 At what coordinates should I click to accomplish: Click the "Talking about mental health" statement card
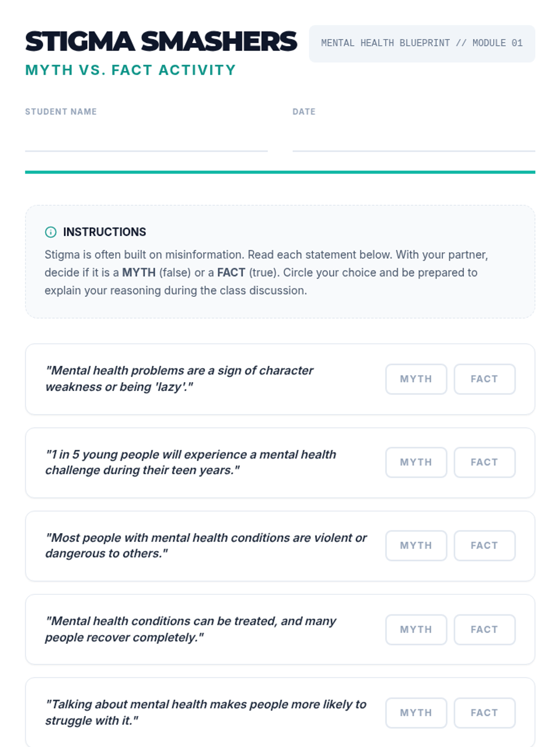tap(205, 712)
